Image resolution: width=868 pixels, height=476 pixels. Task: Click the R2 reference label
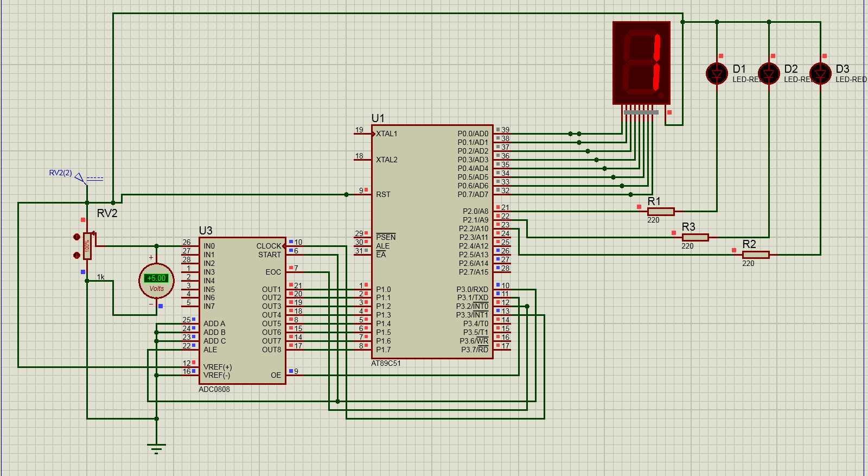point(749,244)
